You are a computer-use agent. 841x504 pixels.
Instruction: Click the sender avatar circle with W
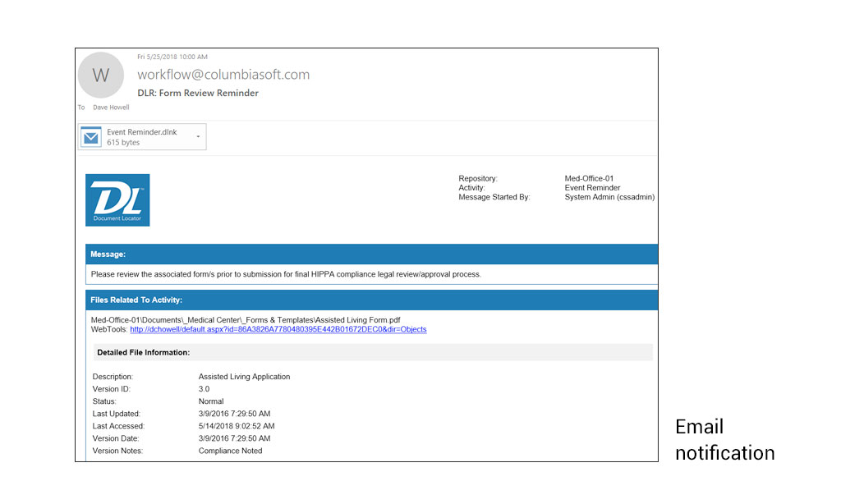pos(100,76)
